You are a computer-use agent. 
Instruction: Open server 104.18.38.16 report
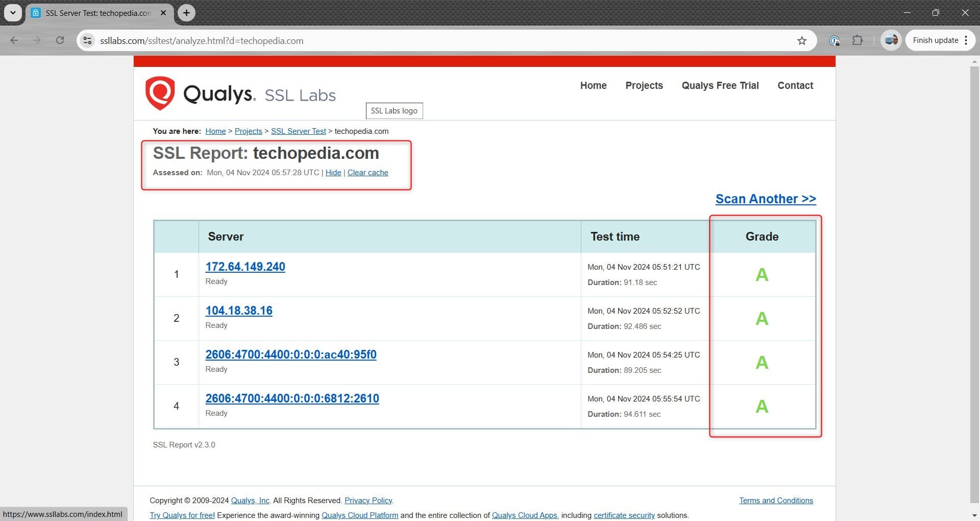tap(239, 311)
